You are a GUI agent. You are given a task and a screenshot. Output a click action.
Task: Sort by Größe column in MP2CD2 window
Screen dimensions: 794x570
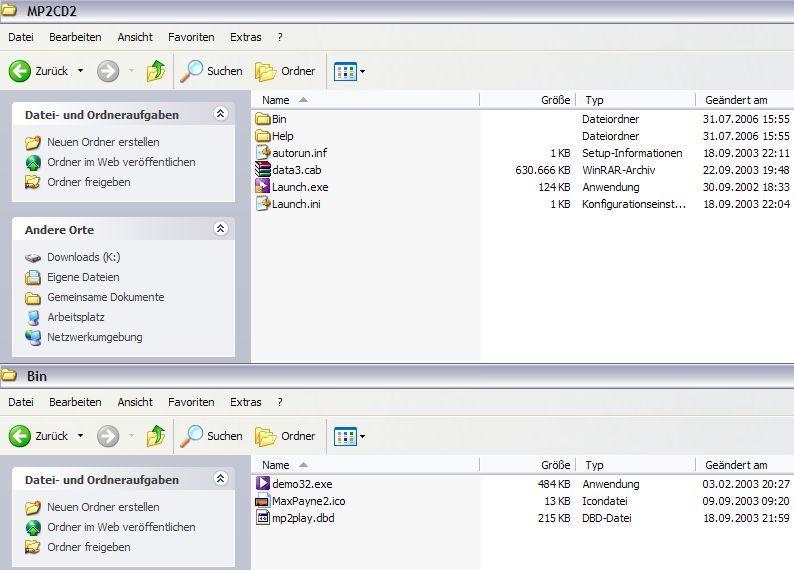tap(528, 100)
